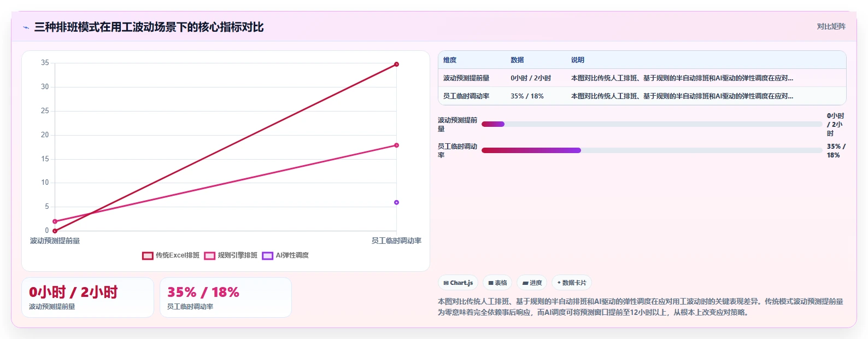This screenshot has height=339, width=868.
Task: Click the 对比矩阵 label
Action: tap(831, 26)
